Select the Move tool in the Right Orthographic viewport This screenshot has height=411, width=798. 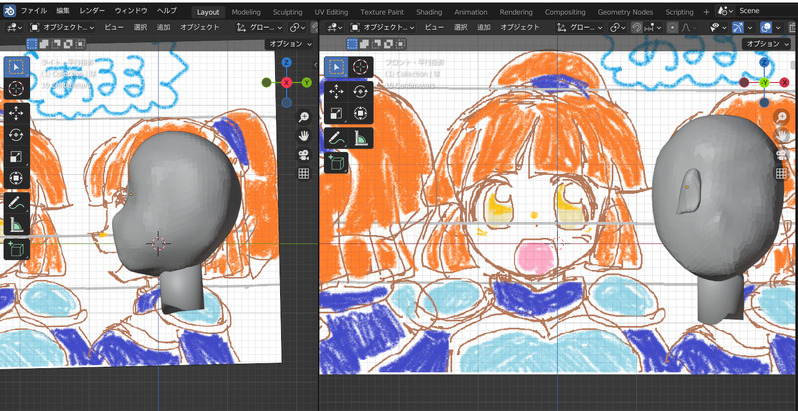pos(16,113)
